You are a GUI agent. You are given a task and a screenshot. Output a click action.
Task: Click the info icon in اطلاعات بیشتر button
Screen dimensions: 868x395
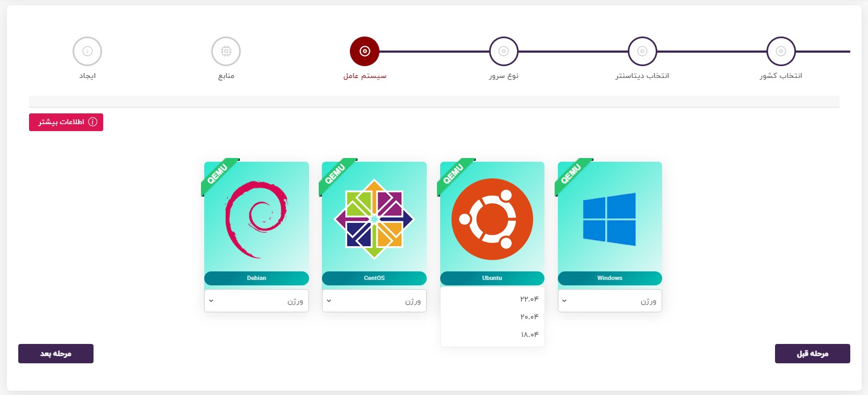coord(92,122)
